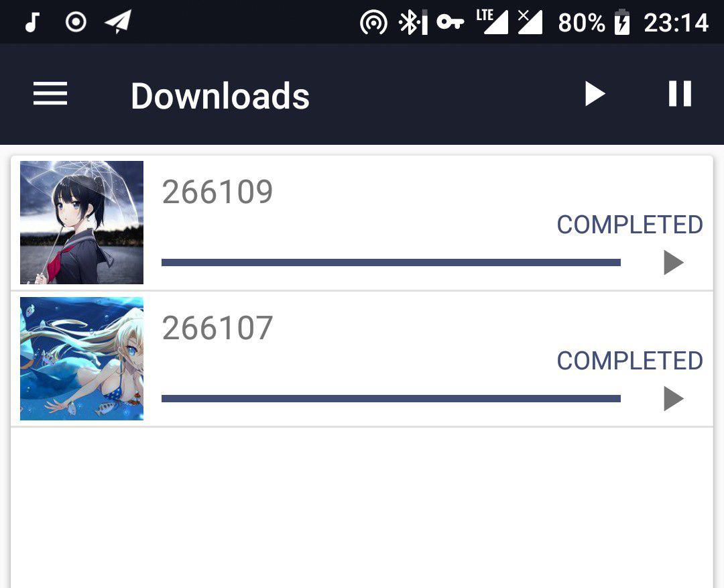
Task: Tap the Downloads screen title
Action: [221, 96]
